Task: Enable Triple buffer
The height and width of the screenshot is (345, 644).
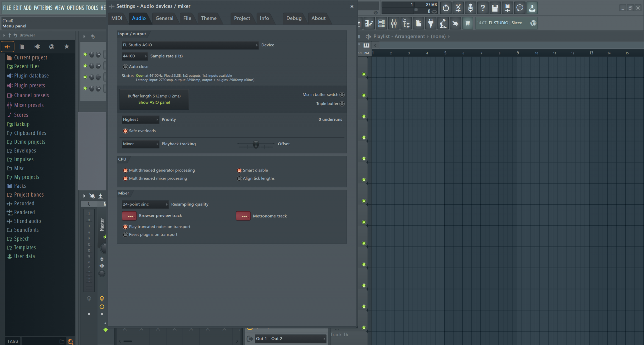Action: 341,103
